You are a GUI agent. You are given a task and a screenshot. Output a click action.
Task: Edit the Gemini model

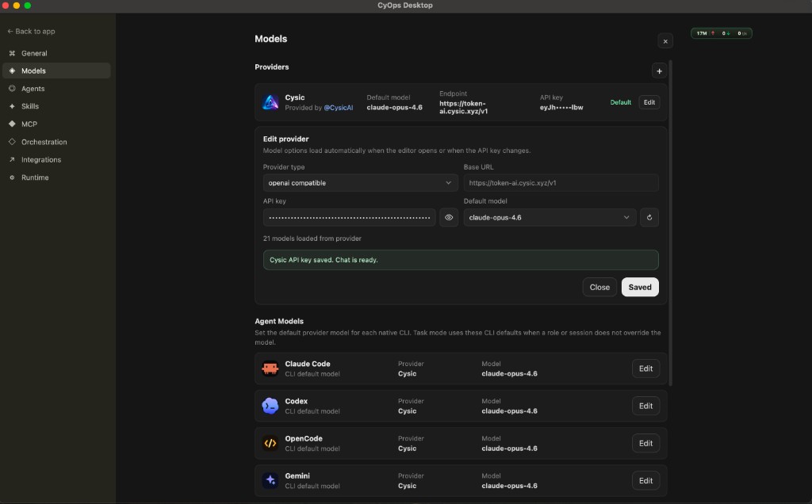(x=645, y=481)
